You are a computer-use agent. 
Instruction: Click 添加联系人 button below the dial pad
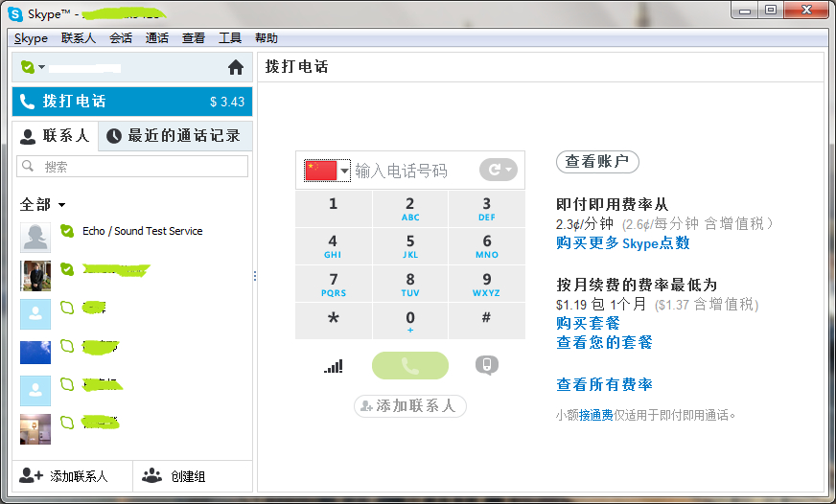coord(410,406)
